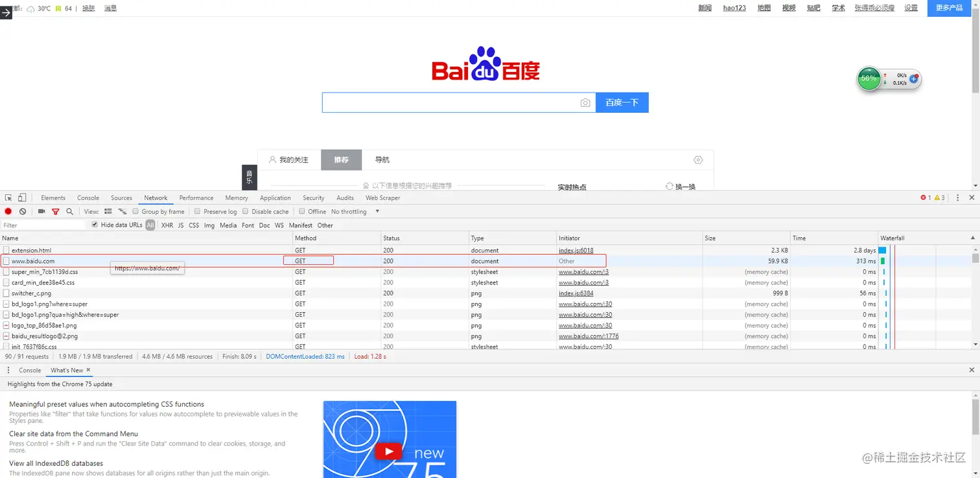Click the blue plus on speed widget

(x=914, y=78)
